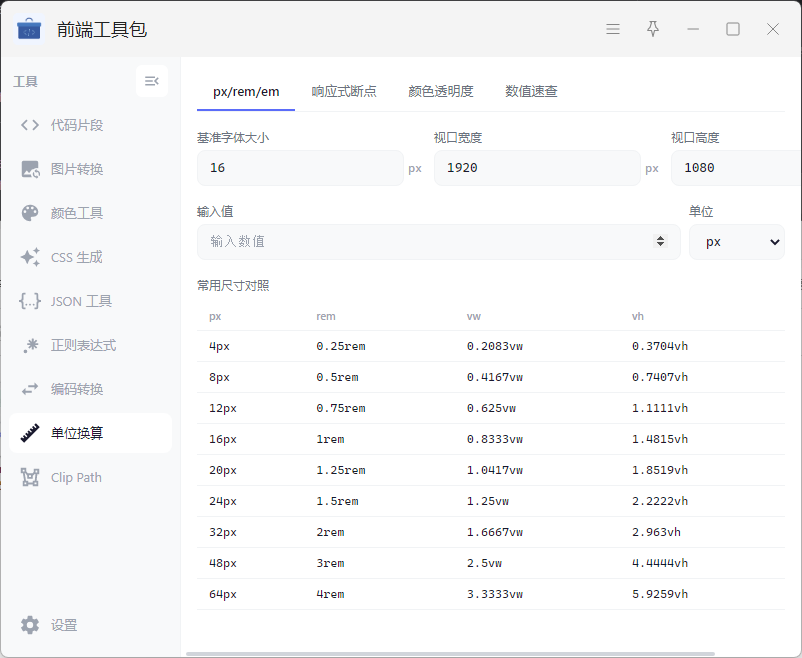Open the 编码转换 tool
This screenshot has width=802, height=658.
click(x=91, y=389)
